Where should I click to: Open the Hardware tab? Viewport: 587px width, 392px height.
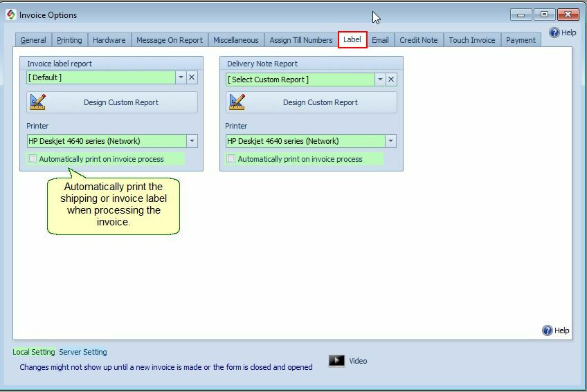[x=109, y=40]
